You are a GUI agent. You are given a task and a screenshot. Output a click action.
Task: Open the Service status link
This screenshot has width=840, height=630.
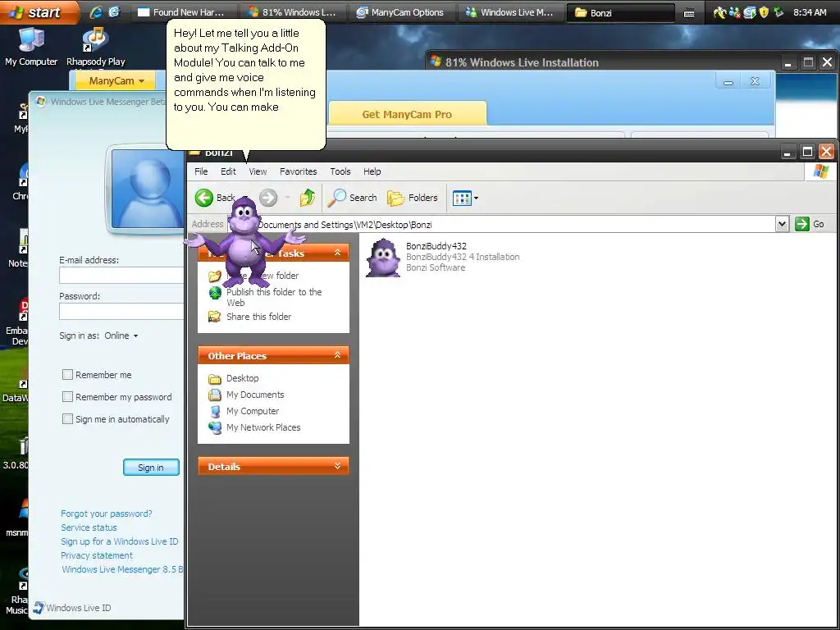(x=89, y=527)
